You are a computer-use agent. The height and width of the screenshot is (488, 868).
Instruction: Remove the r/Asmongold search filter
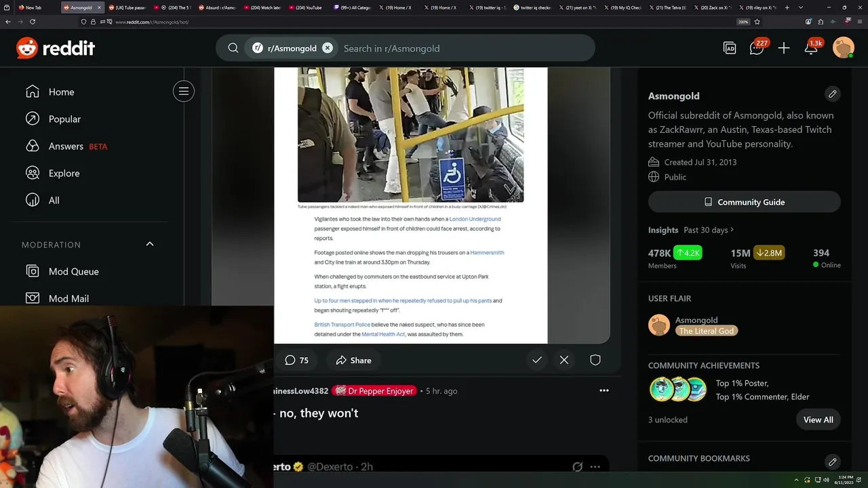click(x=328, y=48)
